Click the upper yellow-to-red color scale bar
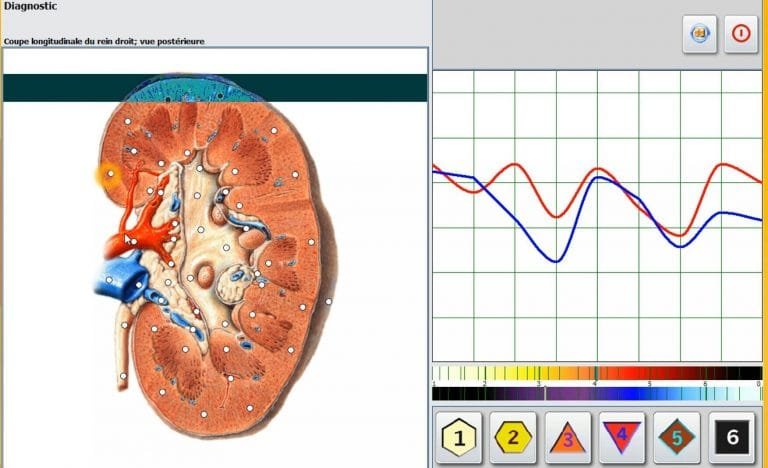The width and height of the screenshot is (768, 468). [x=596, y=373]
